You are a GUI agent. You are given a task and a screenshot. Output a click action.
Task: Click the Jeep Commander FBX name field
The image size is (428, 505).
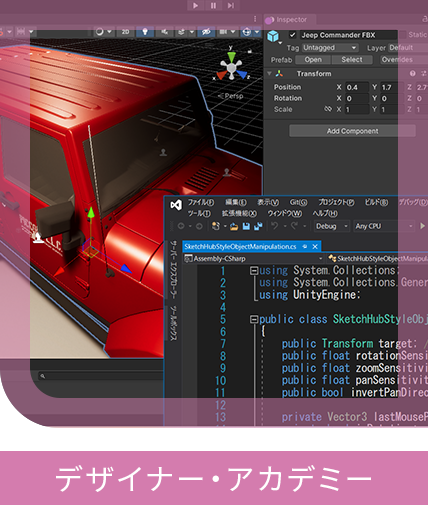pos(348,35)
